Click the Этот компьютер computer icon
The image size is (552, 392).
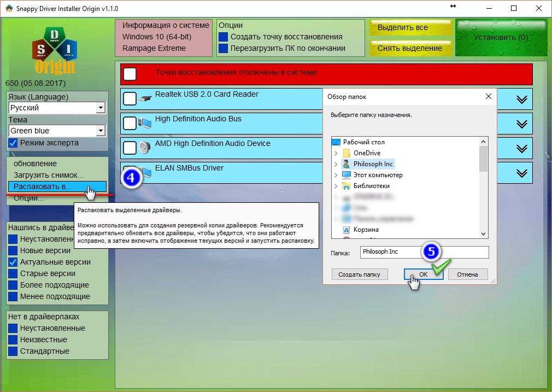(346, 175)
